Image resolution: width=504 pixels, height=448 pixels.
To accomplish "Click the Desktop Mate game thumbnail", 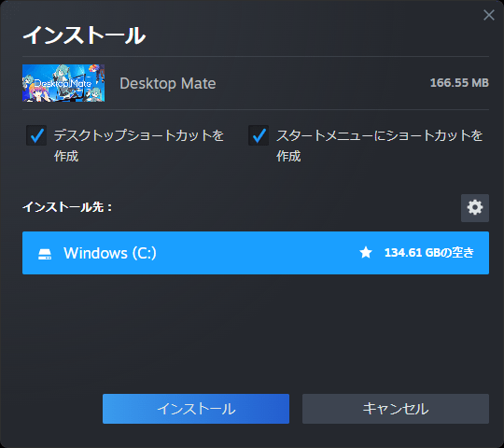I will [63, 83].
